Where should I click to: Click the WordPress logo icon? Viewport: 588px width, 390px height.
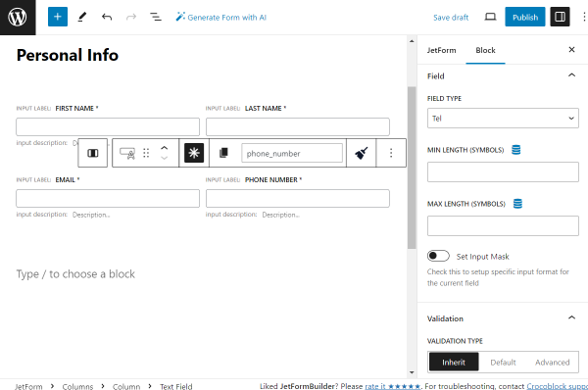18,18
